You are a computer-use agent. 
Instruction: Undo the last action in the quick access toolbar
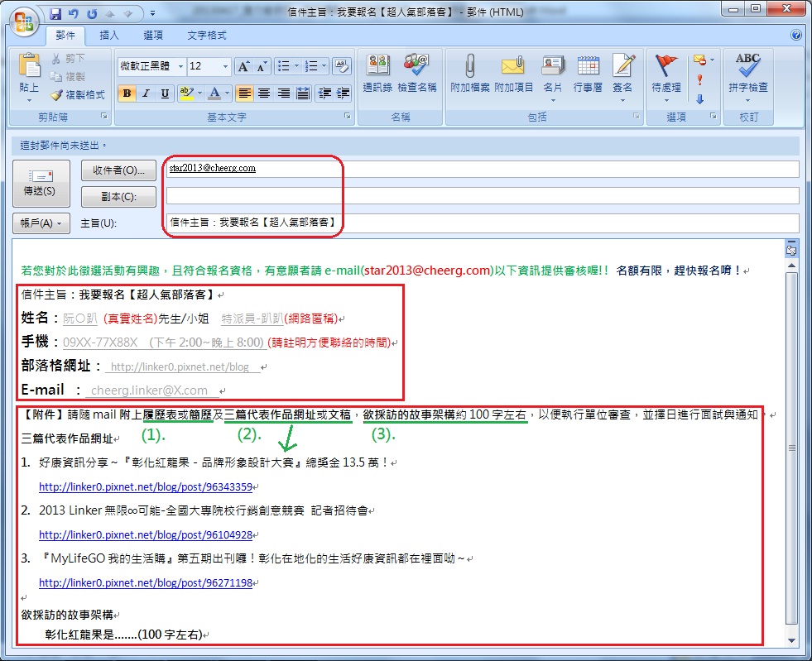[x=73, y=14]
